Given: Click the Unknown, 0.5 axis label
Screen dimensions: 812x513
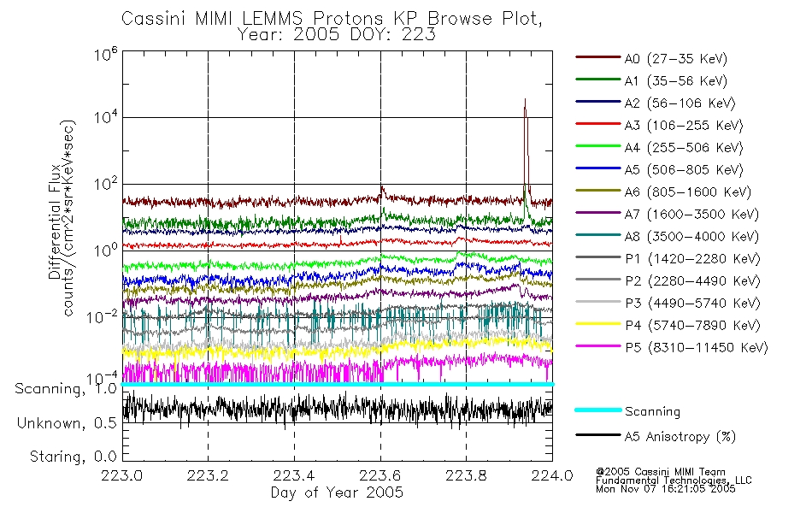Looking at the screenshot, I should [x=67, y=424].
